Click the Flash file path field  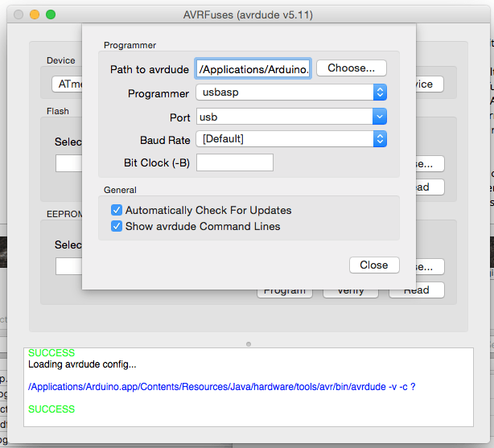68,163
